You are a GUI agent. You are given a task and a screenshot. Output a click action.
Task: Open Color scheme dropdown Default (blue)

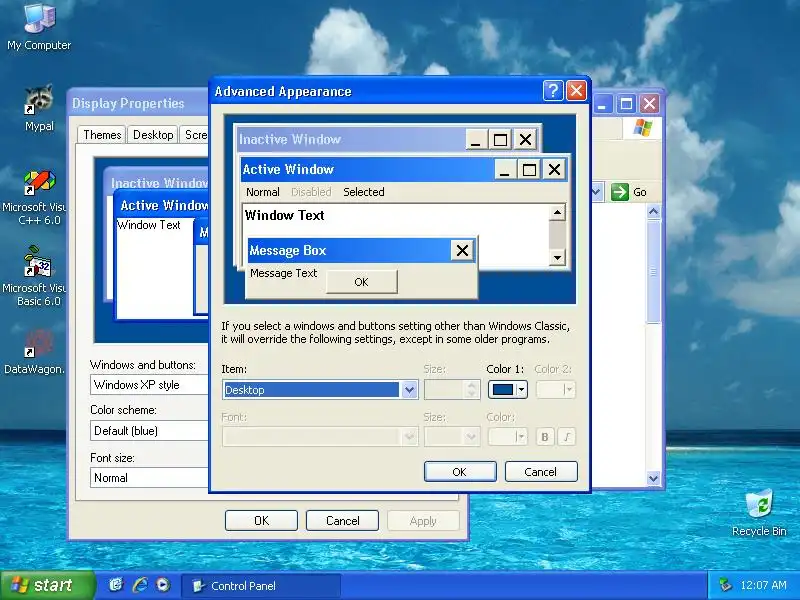click(149, 431)
